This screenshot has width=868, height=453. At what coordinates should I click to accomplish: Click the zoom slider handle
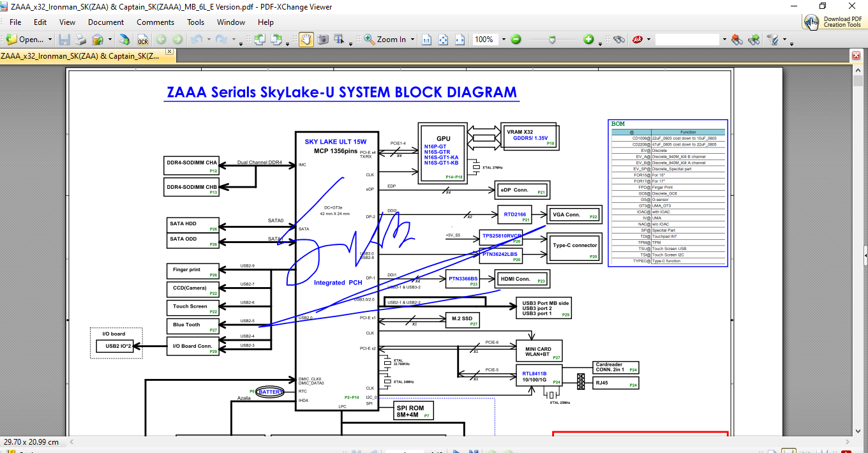coord(553,40)
